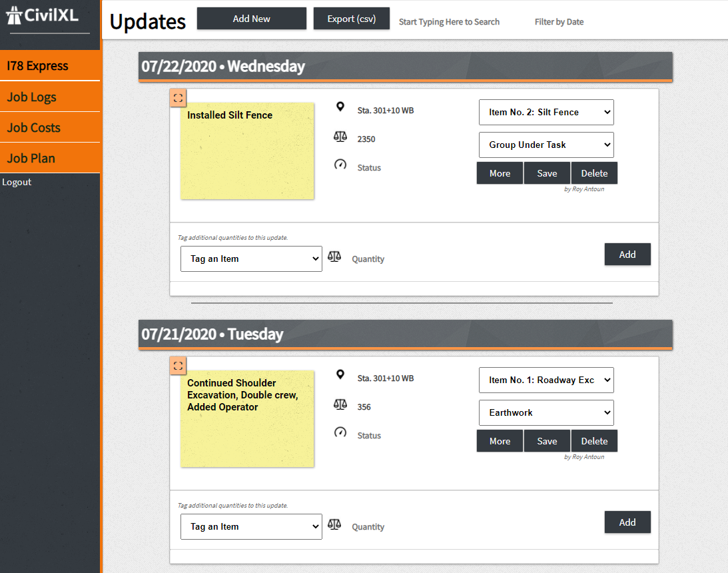Click location pin icon in 07/22 update
Screen dimensions: 728x573
click(340, 107)
